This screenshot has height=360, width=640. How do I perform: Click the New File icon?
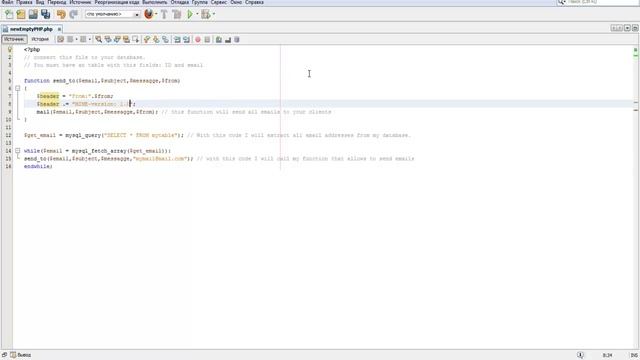coord(9,14)
